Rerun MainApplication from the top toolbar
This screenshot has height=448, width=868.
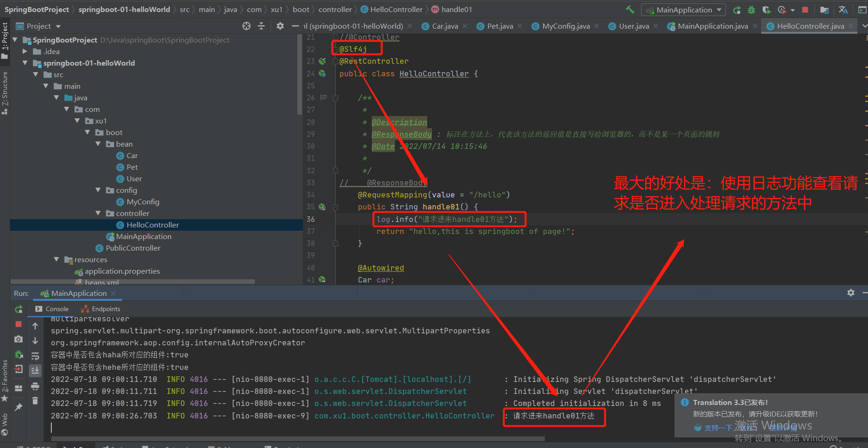click(x=737, y=10)
